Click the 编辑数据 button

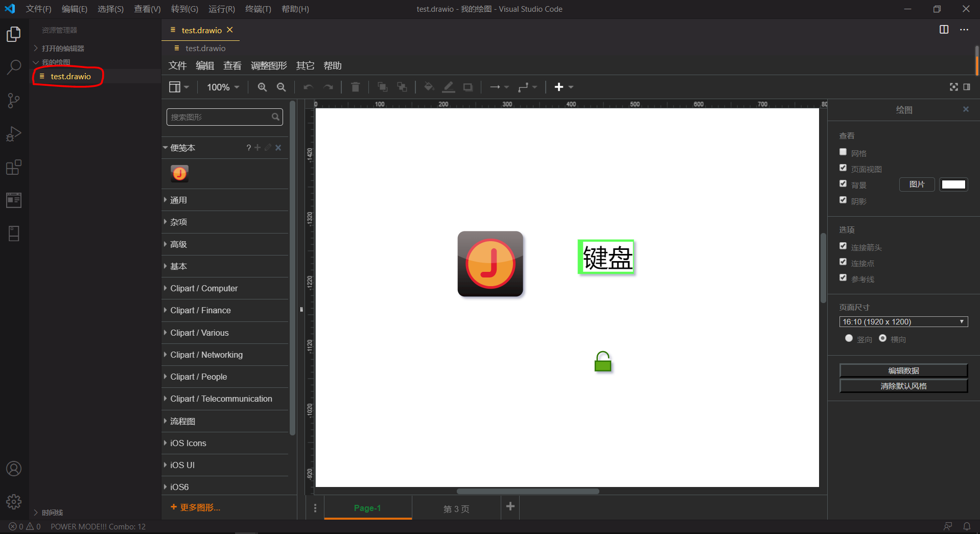tap(903, 370)
